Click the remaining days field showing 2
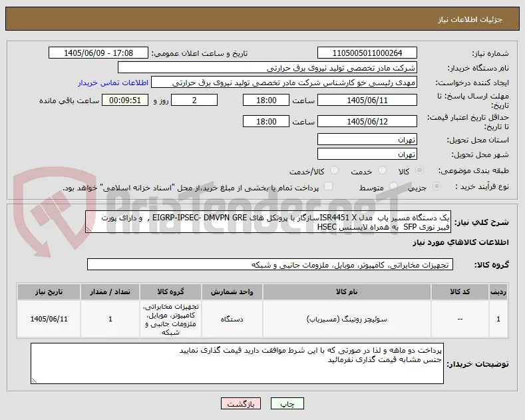 click(194, 100)
